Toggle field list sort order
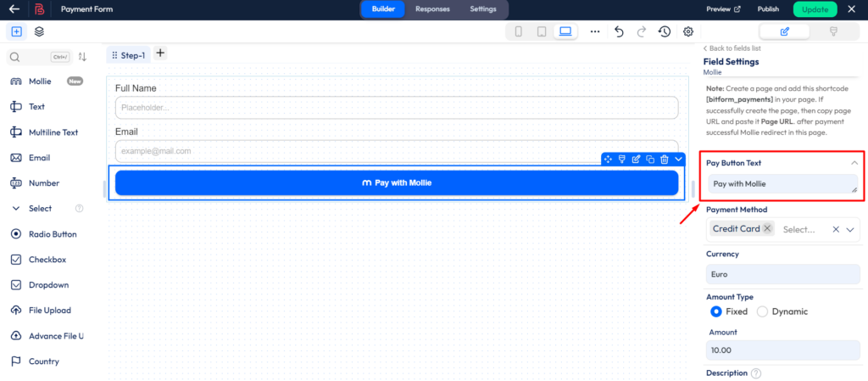The image size is (868, 381). [82, 57]
